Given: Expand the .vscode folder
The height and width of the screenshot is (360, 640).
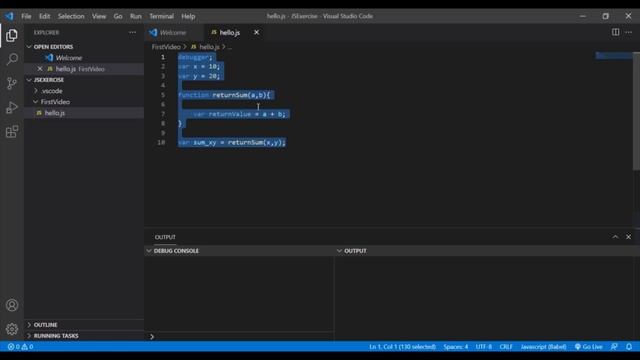Looking at the screenshot, I should 36,91.
